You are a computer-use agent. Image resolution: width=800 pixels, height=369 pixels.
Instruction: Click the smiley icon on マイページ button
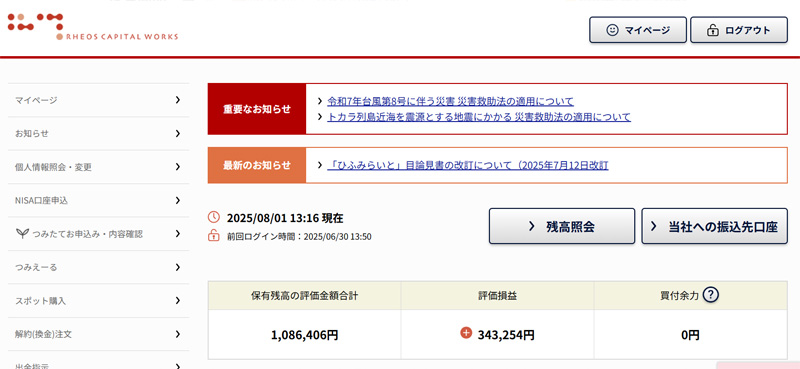pyautogui.click(x=612, y=31)
